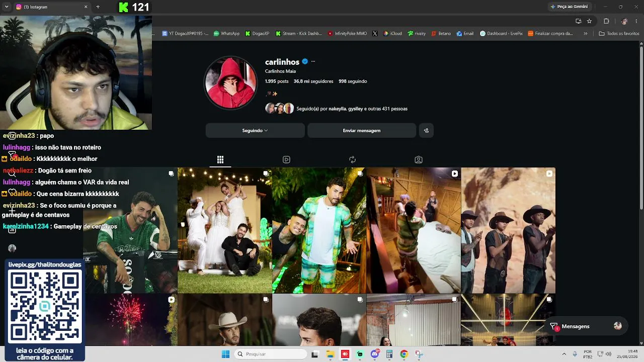Switch to the posts grid tab
The width and height of the screenshot is (644, 362).
(x=220, y=159)
